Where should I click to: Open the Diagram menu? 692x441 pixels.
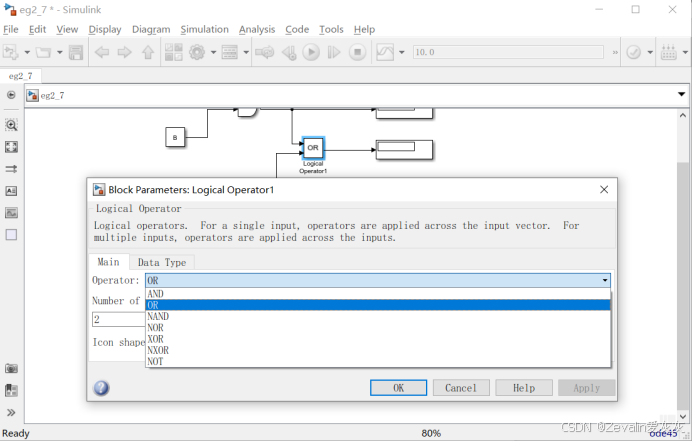click(151, 30)
